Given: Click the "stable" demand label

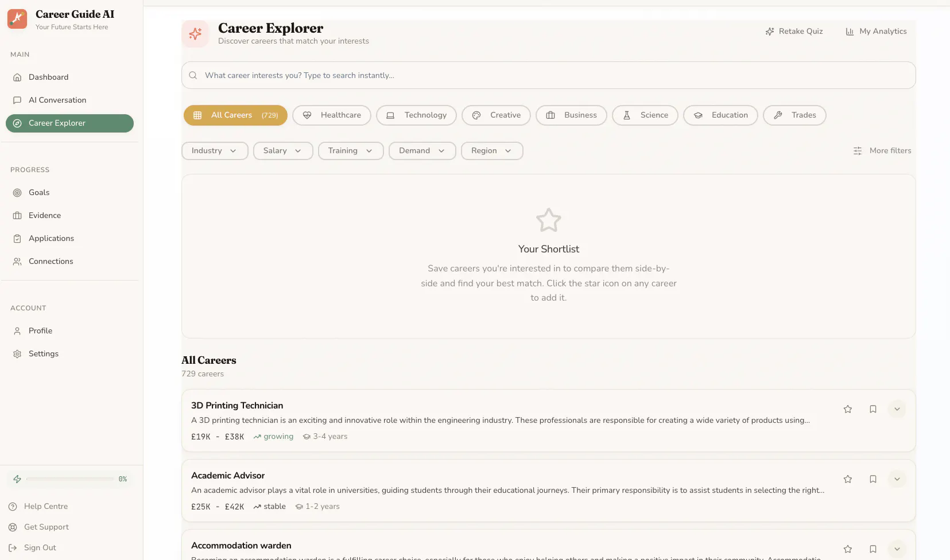Looking at the screenshot, I should (274, 507).
